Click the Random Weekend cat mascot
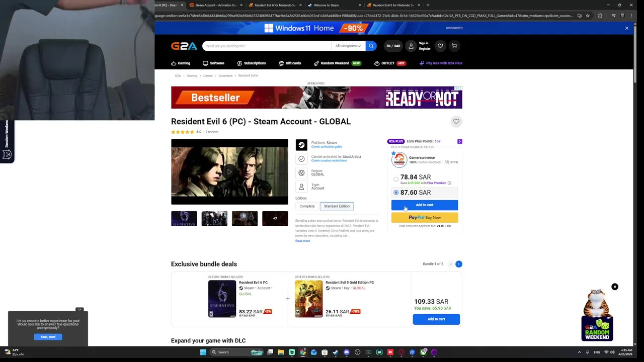The height and width of the screenshot is (362, 644). tap(597, 315)
